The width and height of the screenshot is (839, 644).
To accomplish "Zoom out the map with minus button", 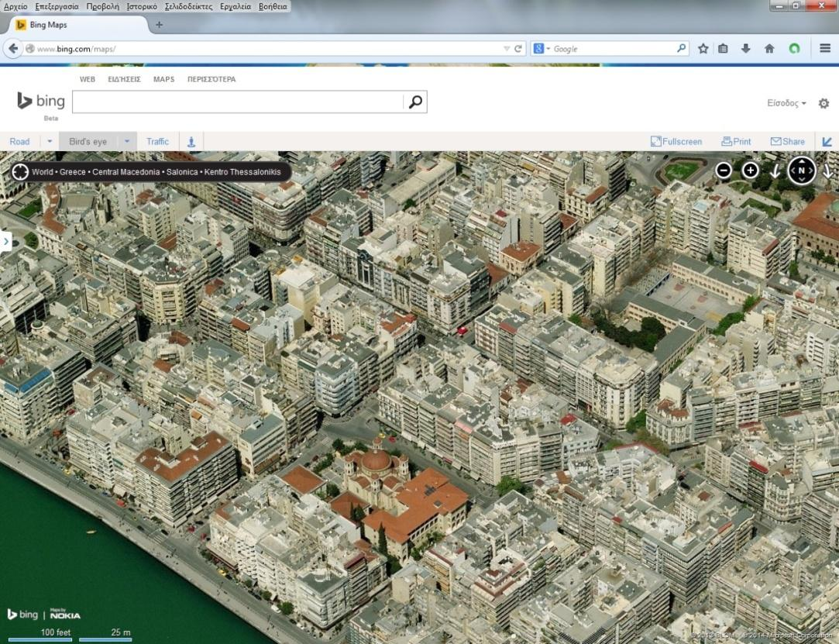I will pyautogui.click(x=724, y=170).
